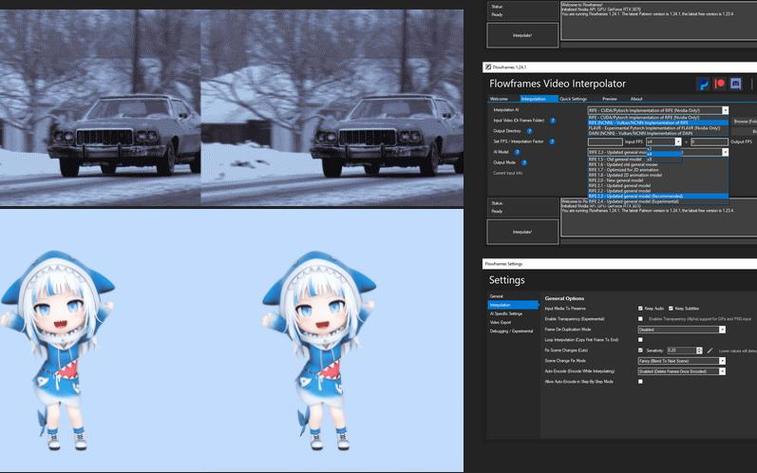Open Debugging / Experimental in Settings sidebar
Image resolution: width=757 pixels, height=473 pixels.
(511, 331)
